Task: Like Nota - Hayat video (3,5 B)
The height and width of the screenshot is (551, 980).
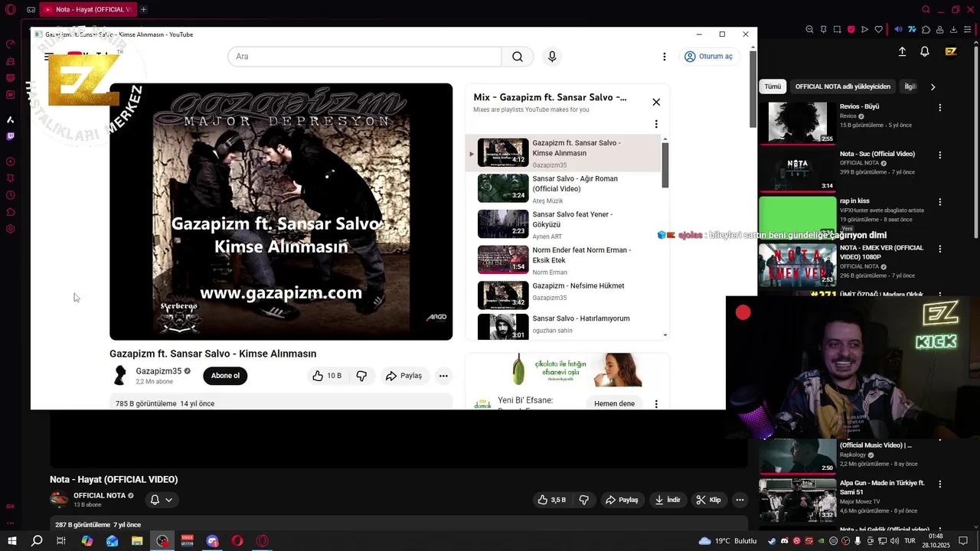Action: [x=551, y=500]
